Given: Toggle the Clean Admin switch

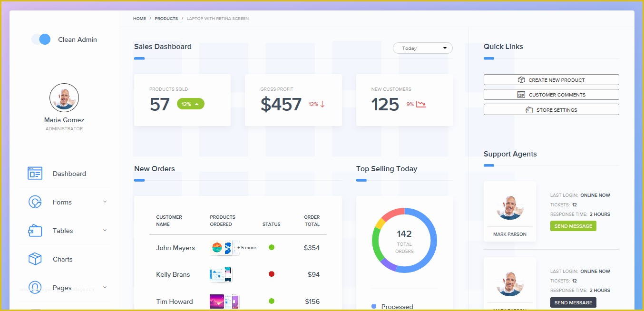Looking at the screenshot, I should tap(41, 39).
